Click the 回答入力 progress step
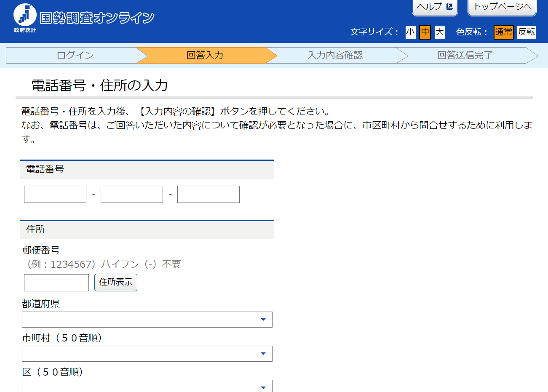 (x=205, y=55)
